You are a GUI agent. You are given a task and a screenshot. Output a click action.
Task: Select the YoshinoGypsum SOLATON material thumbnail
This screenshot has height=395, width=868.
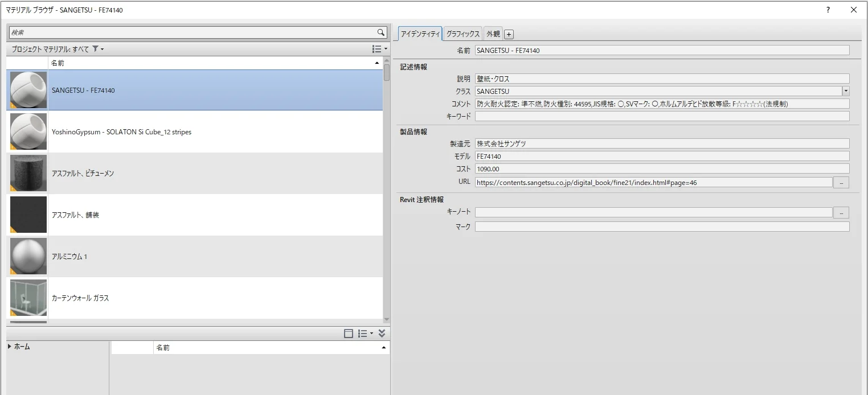pos(28,131)
